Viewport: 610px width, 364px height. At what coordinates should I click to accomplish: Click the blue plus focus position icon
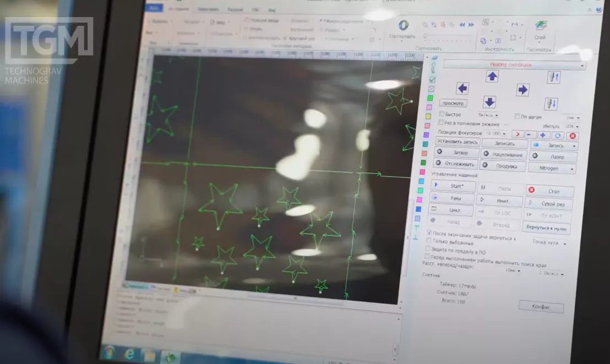coord(543,135)
